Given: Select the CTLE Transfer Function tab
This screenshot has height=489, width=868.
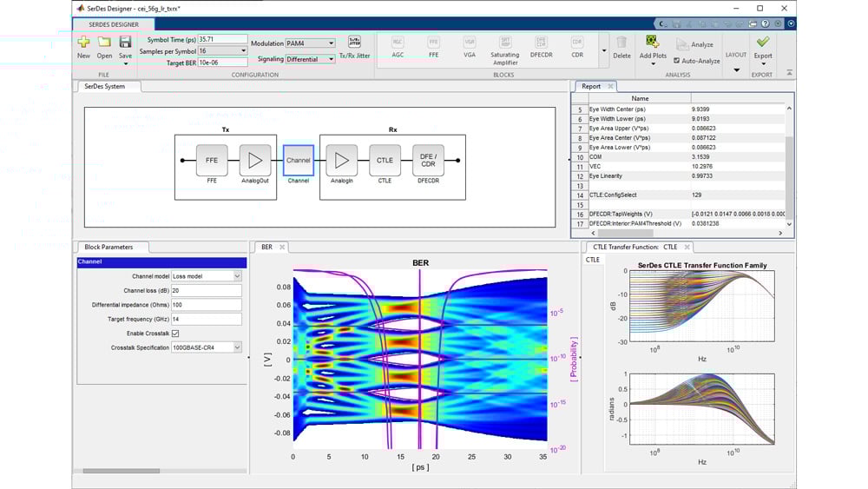Looking at the screenshot, I should [x=635, y=247].
